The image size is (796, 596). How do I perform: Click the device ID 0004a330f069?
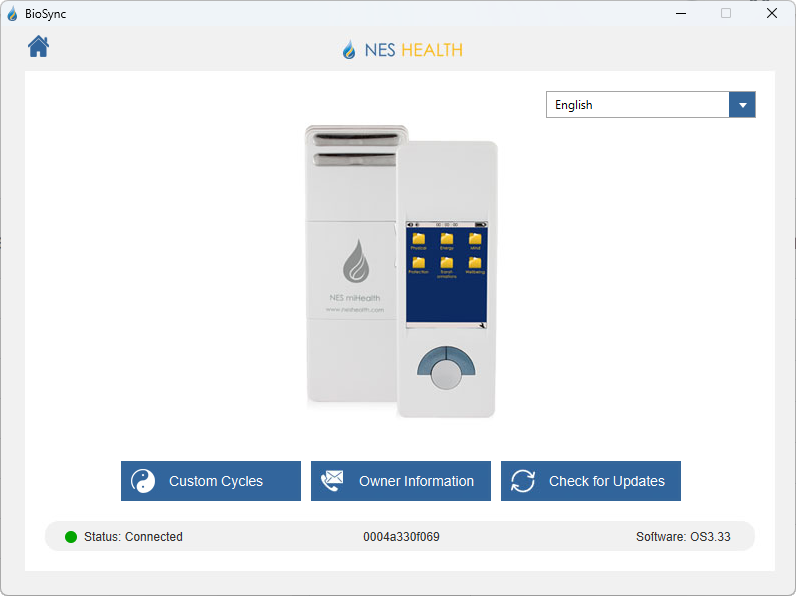pos(401,537)
